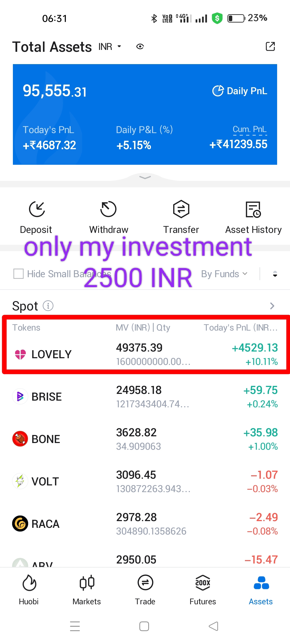Switch to the Markets tab
The image size is (290, 644).
[87, 590]
